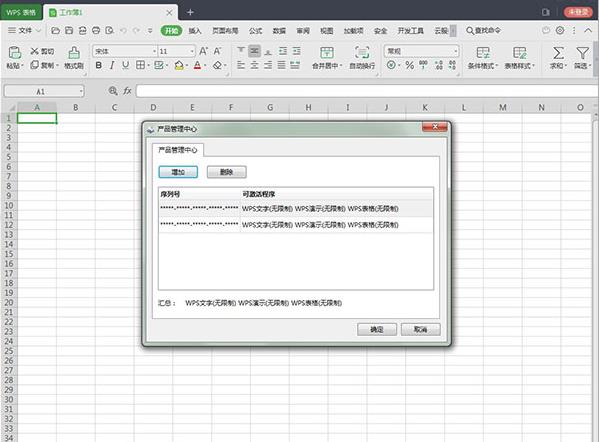This screenshot has width=599, height=442.
Task: Open the Name Box dropdown arrow
Action: coord(81,91)
